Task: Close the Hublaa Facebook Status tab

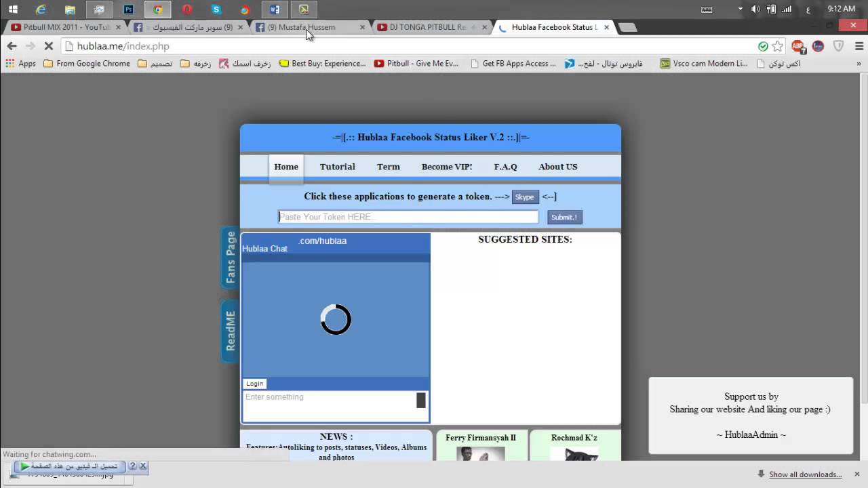Action: pos(606,27)
